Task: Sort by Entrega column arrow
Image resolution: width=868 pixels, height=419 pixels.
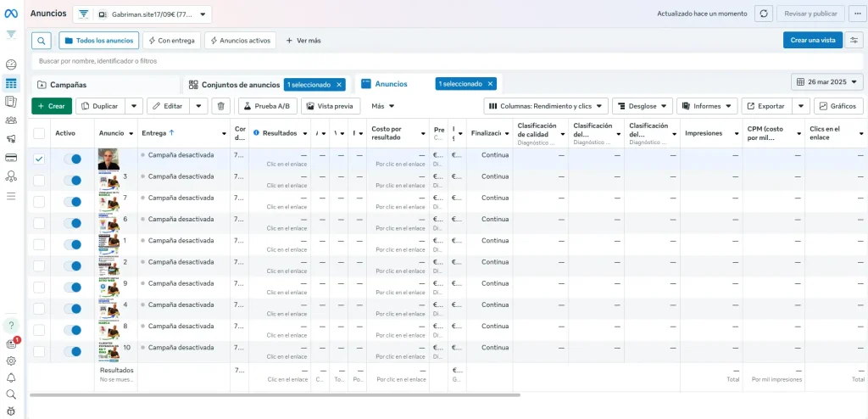Action: click(x=171, y=132)
